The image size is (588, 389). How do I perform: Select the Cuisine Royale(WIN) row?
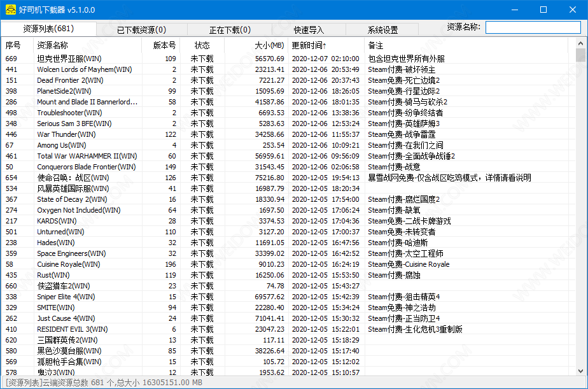288,264
